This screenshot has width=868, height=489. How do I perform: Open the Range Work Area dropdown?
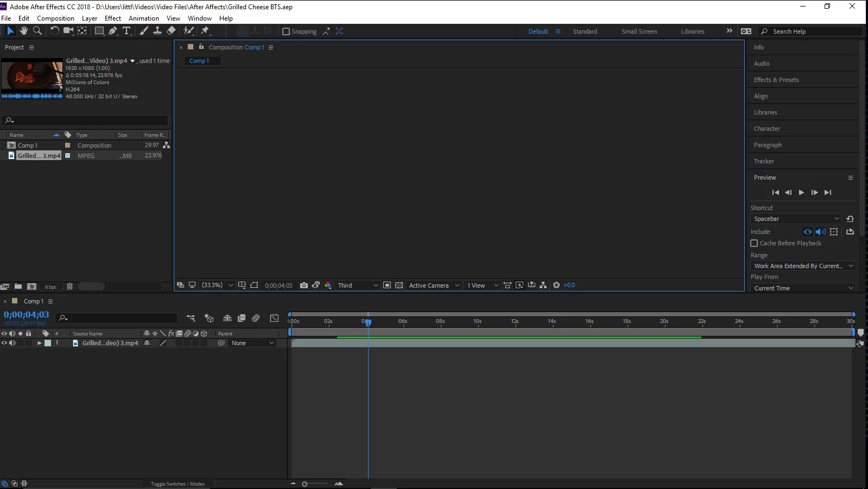803,266
